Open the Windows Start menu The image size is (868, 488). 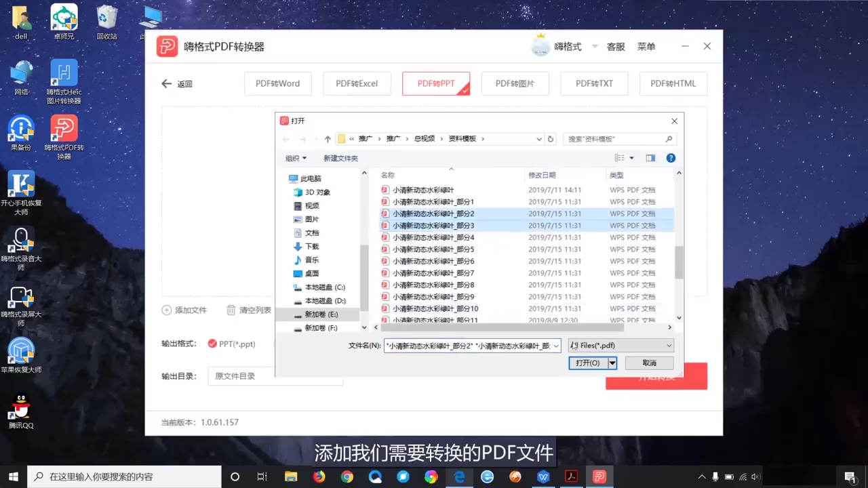tap(14, 476)
